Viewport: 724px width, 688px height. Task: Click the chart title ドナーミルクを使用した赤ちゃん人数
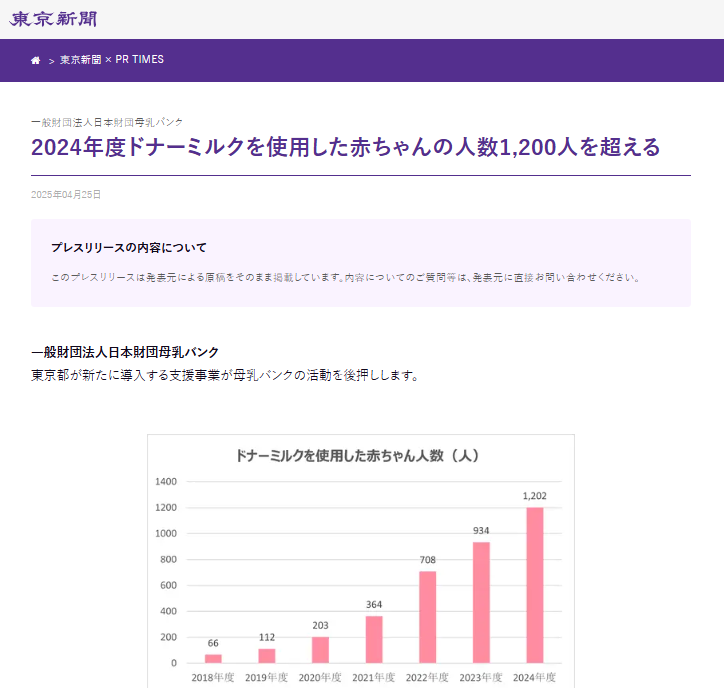click(x=360, y=455)
